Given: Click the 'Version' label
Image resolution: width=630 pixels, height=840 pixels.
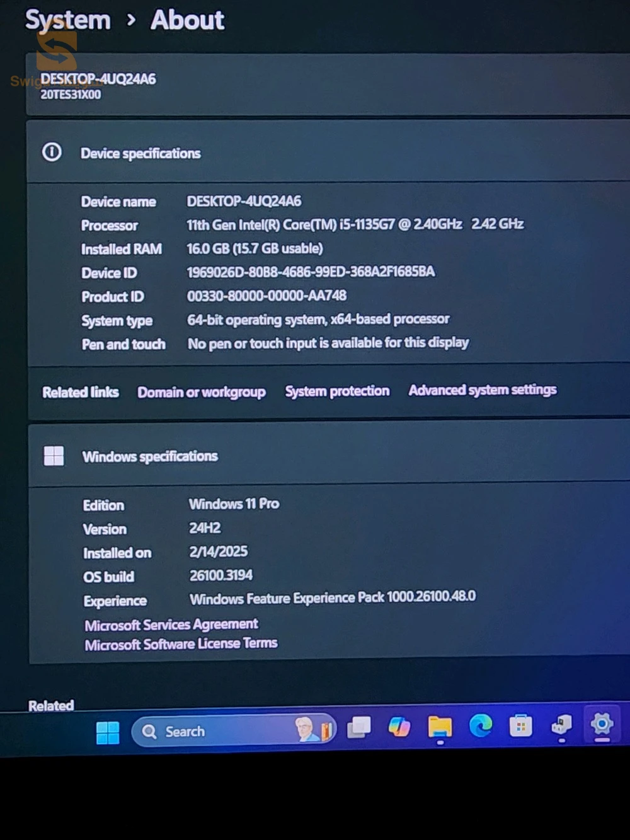Looking at the screenshot, I should 105,529.
